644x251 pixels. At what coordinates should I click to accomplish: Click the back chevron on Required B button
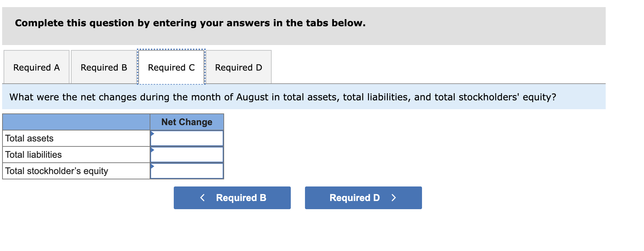point(202,198)
